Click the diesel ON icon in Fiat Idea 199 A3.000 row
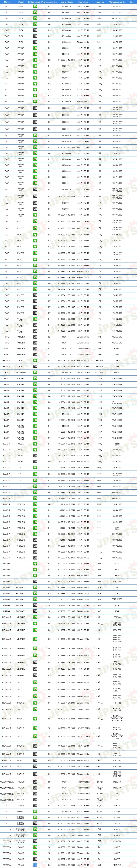 point(35,36)
